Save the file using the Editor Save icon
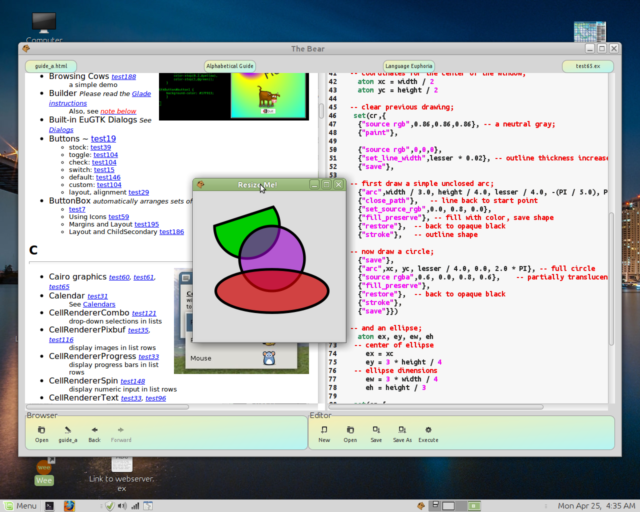 point(376,431)
